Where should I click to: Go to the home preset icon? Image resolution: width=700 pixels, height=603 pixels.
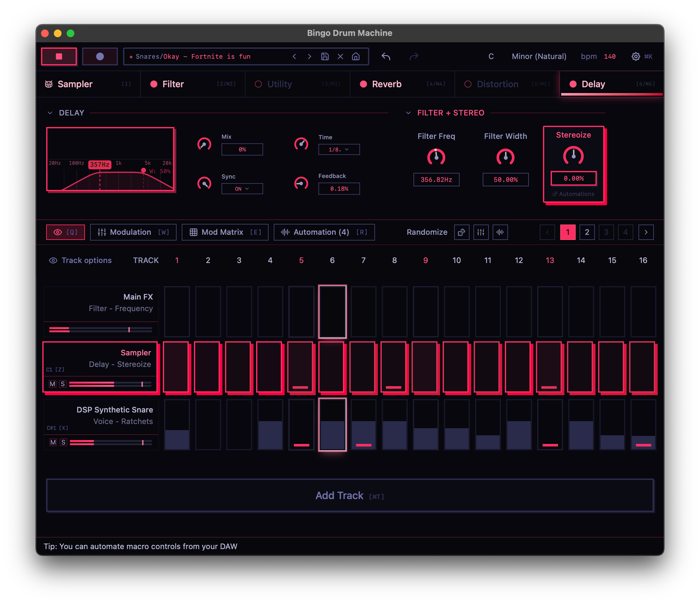[x=356, y=56]
